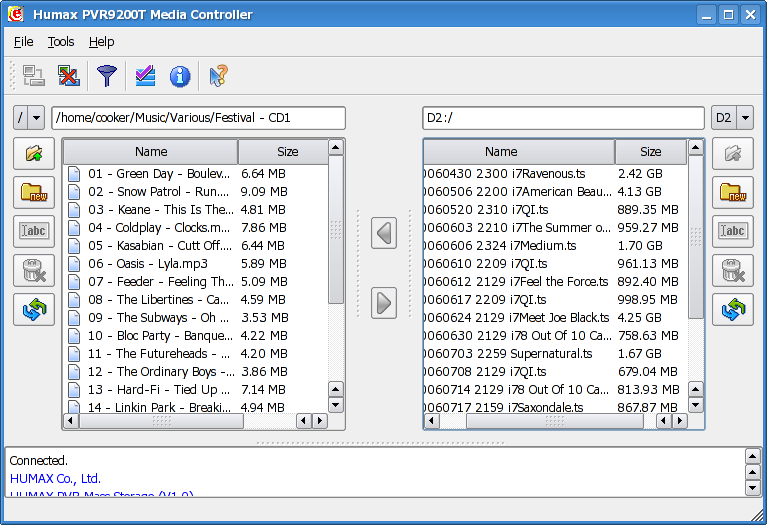Screen dimensions: 767x525
Task: Click the Connect to device toolbar icon
Action: (x=34, y=76)
